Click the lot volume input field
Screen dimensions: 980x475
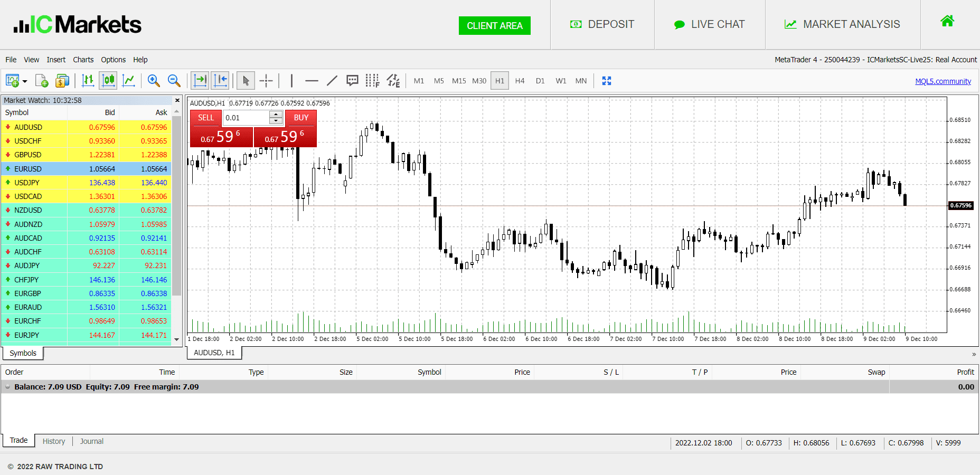pos(246,118)
